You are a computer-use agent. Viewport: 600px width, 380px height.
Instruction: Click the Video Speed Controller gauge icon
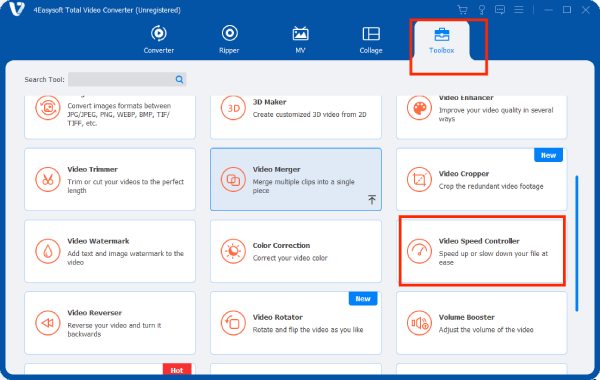(x=419, y=251)
